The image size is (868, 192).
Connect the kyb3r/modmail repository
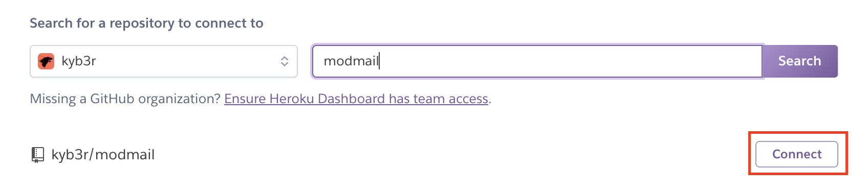tap(797, 154)
